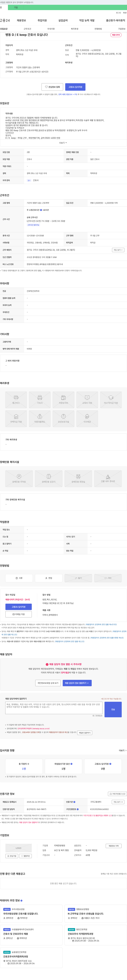The width and height of the screenshot is (127, 980).
Task: Open the 채용절차의 공정화에 관한 법률 제4조의3 link
Action: click(x=101, y=624)
